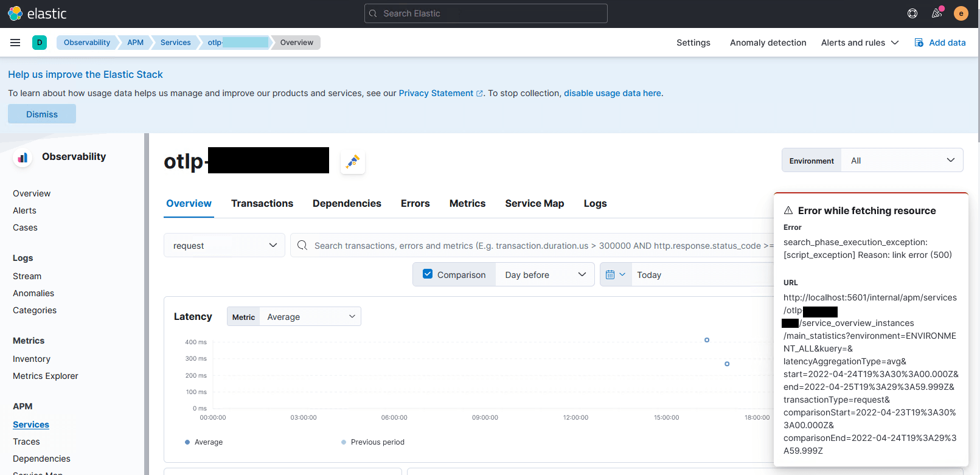
Task: Switch to the Logs tab
Action: point(596,204)
